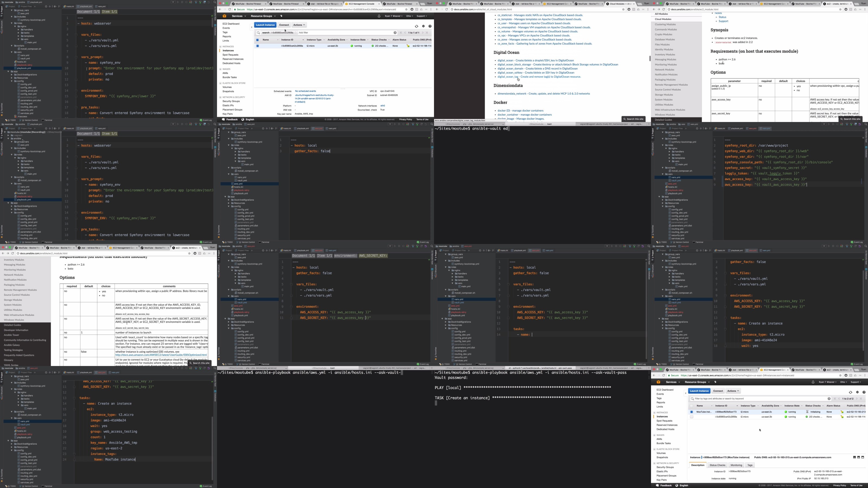Image resolution: width=868 pixels, height=488 pixels.
Task: Bookmark star for list_of_cloud_modules.html address bar
Action: 623,9
